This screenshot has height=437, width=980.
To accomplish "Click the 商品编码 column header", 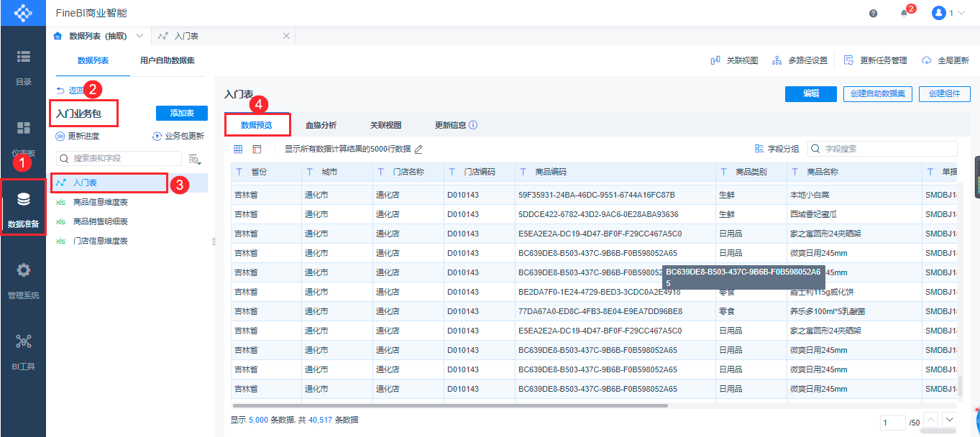I will 615,172.
